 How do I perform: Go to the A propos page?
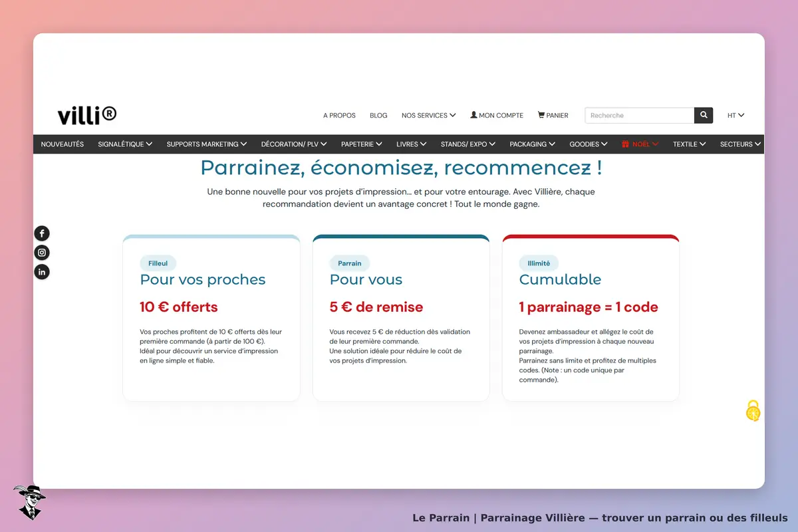(339, 115)
